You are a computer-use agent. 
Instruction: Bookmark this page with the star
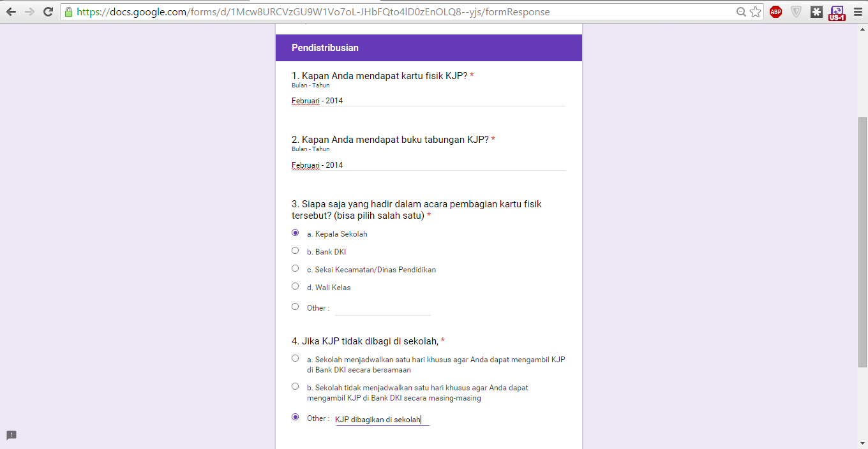pyautogui.click(x=756, y=11)
